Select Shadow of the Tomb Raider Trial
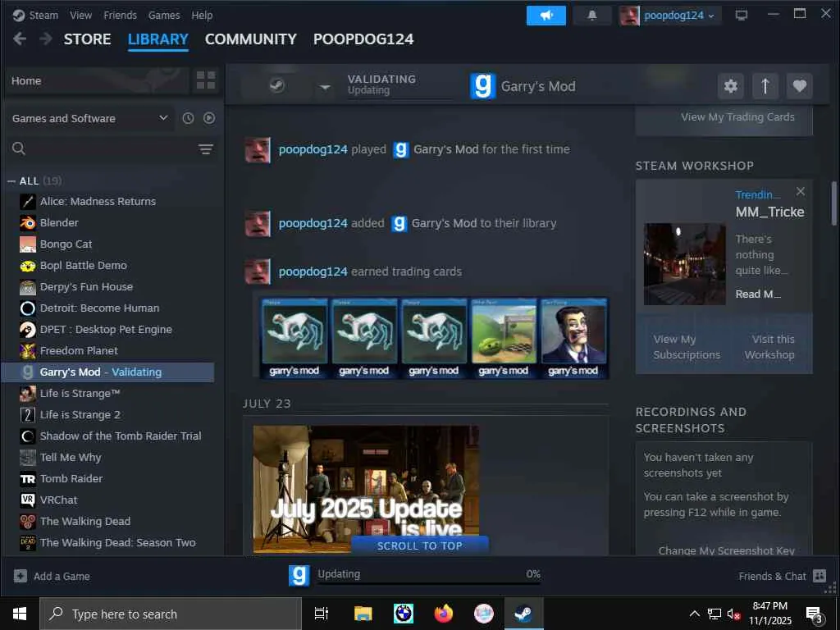The width and height of the screenshot is (840, 630). [107, 436]
